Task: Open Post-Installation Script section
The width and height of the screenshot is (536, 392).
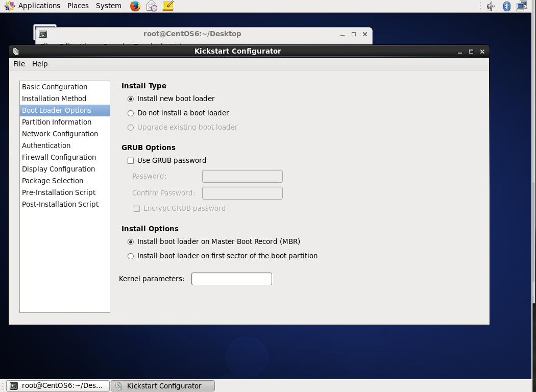Action: (x=65, y=204)
